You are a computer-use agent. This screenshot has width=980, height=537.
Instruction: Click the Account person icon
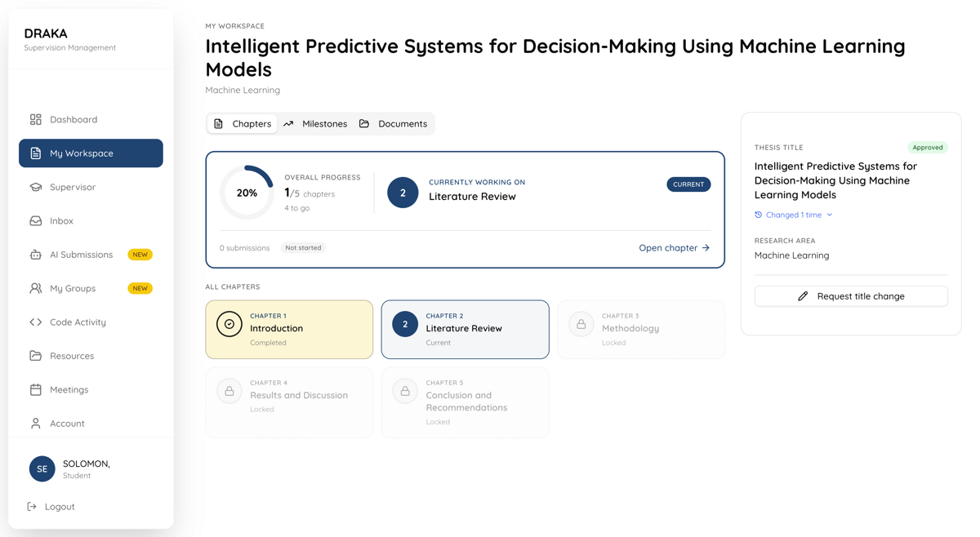click(36, 424)
